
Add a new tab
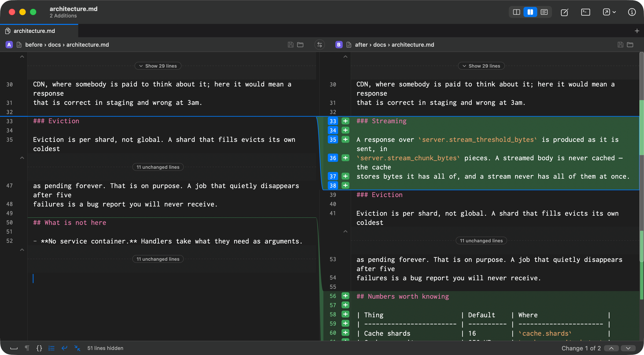coord(637,31)
